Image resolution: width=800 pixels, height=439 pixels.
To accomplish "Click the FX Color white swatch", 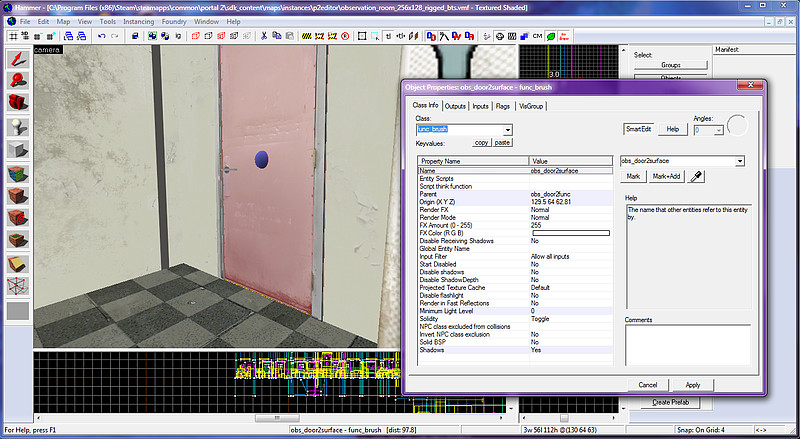I will (571, 233).
